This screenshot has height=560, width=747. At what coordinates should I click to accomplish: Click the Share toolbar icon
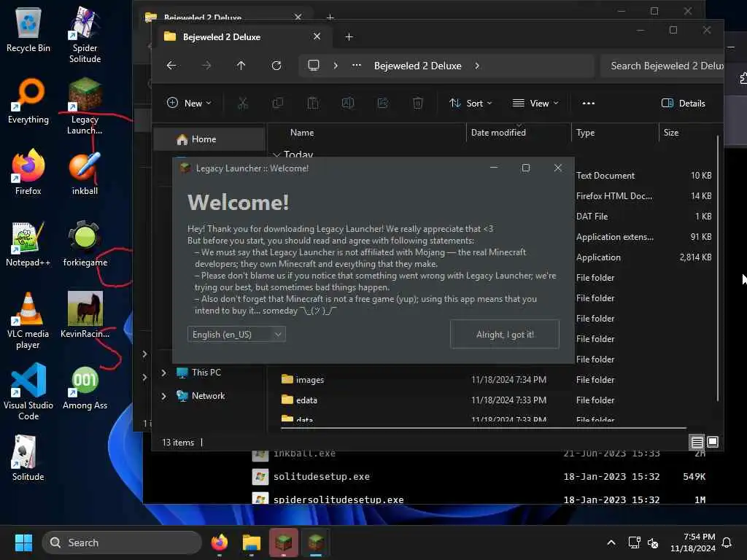tap(382, 103)
